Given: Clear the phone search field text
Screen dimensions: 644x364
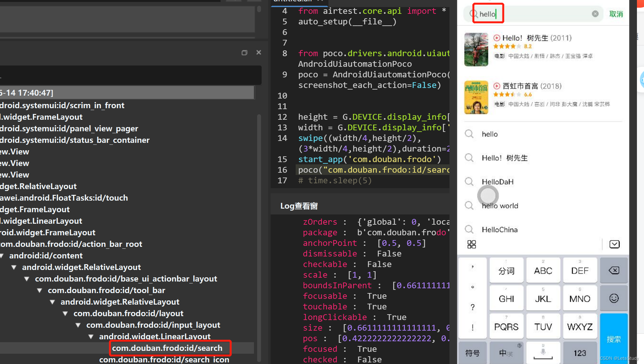Looking at the screenshot, I should click(x=595, y=14).
